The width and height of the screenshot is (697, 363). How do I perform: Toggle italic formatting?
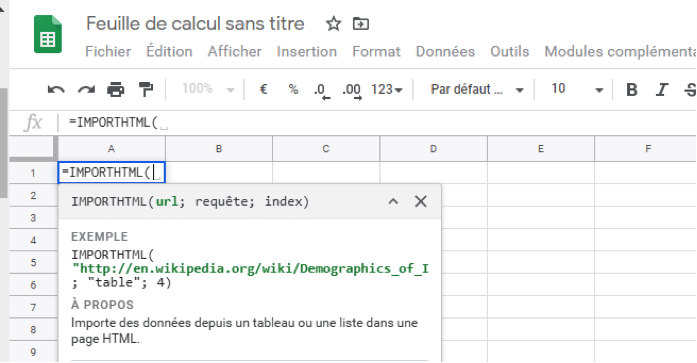click(662, 90)
